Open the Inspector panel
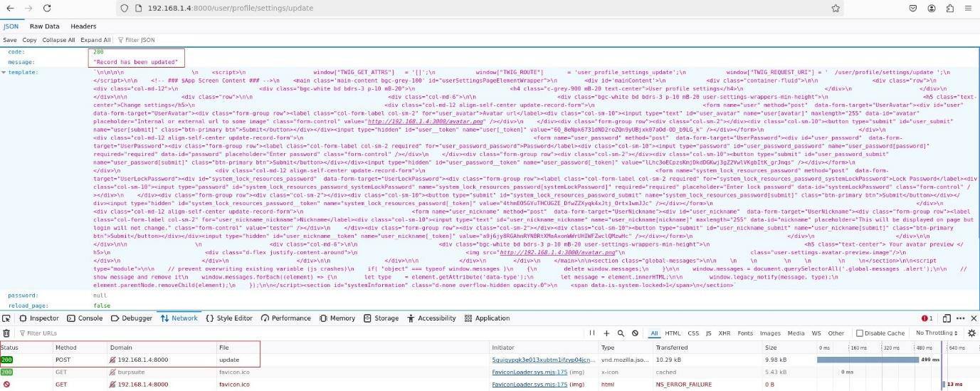Screen dimensions: 980x391 (39, 318)
